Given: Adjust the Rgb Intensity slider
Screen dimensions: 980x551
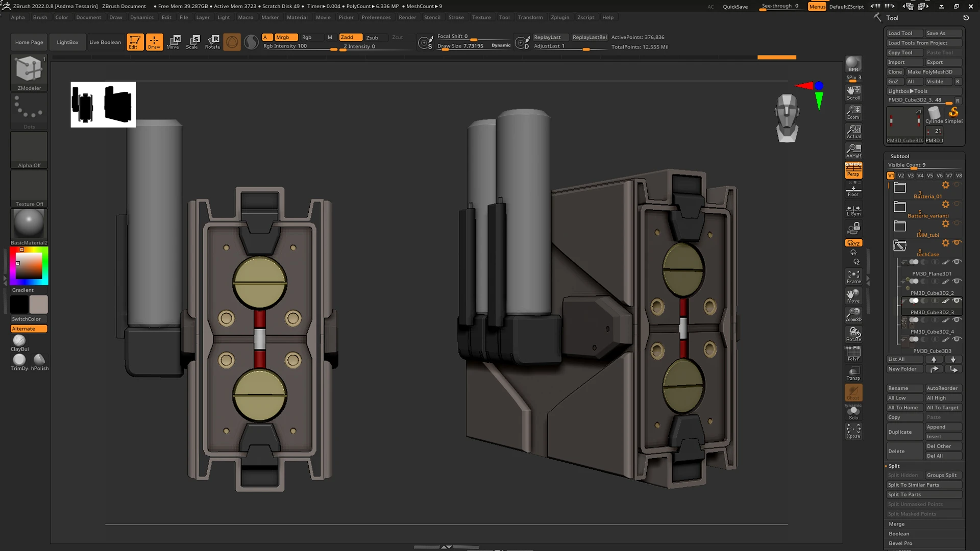Looking at the screenshot, I should coord(300,46).
